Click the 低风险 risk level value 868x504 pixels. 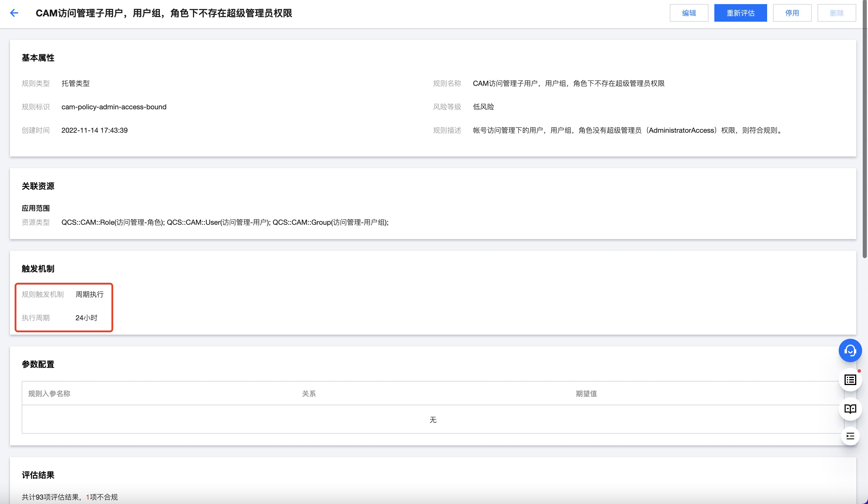click(x=483, y=107)
